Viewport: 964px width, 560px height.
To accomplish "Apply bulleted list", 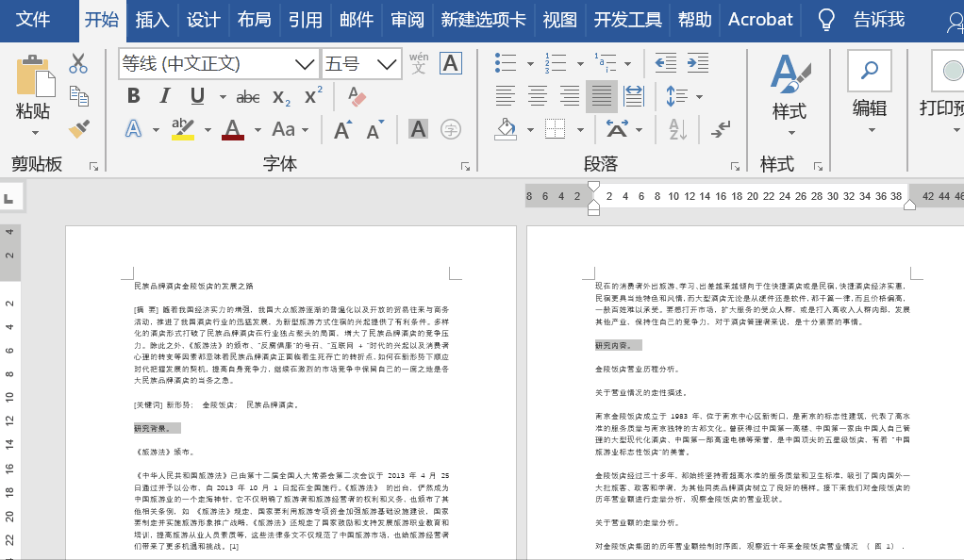I will point(506,63).
